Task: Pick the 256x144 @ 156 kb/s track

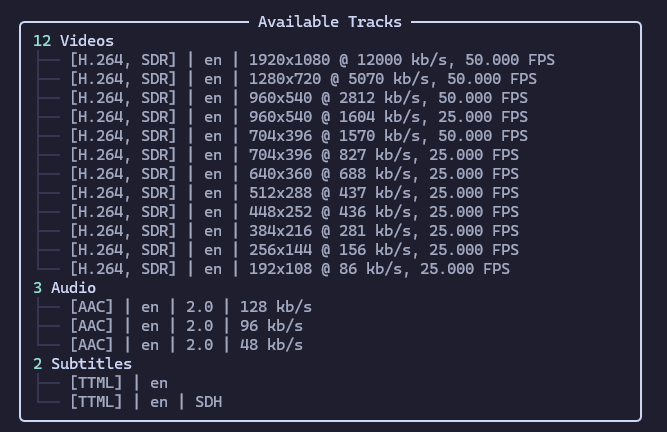Action: [x=294, y=250]
